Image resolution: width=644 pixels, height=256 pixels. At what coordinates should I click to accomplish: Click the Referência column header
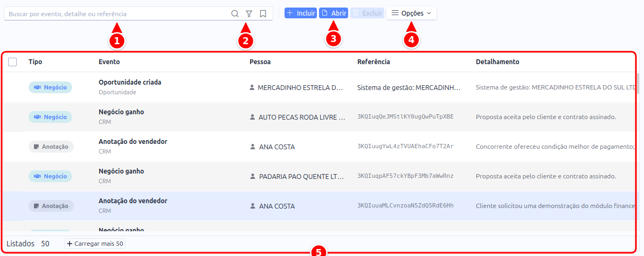(374, 61)
